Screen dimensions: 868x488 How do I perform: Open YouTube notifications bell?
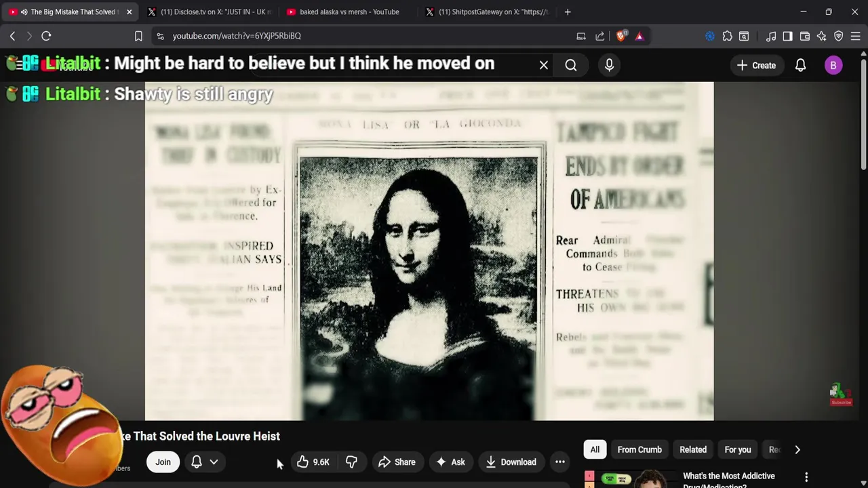(800, 65)
